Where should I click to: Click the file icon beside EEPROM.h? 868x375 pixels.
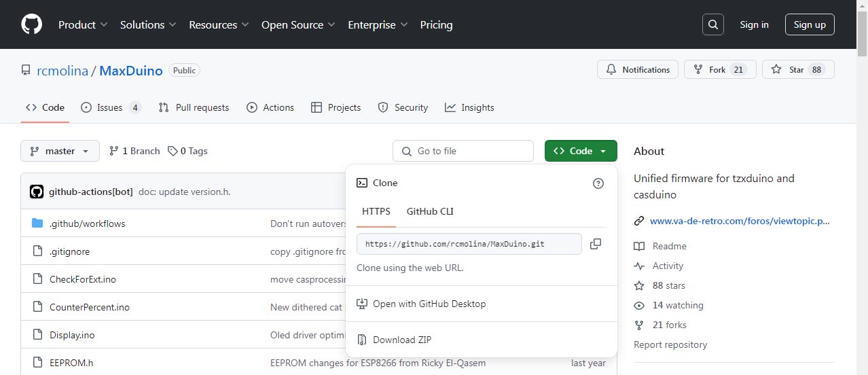pos(37,363)
